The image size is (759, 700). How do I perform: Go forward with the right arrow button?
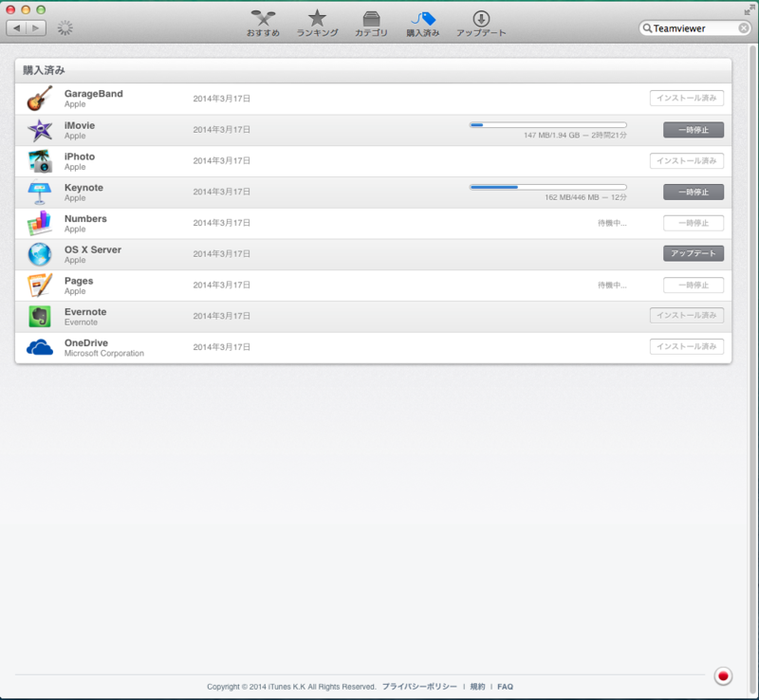pos(36,28)
